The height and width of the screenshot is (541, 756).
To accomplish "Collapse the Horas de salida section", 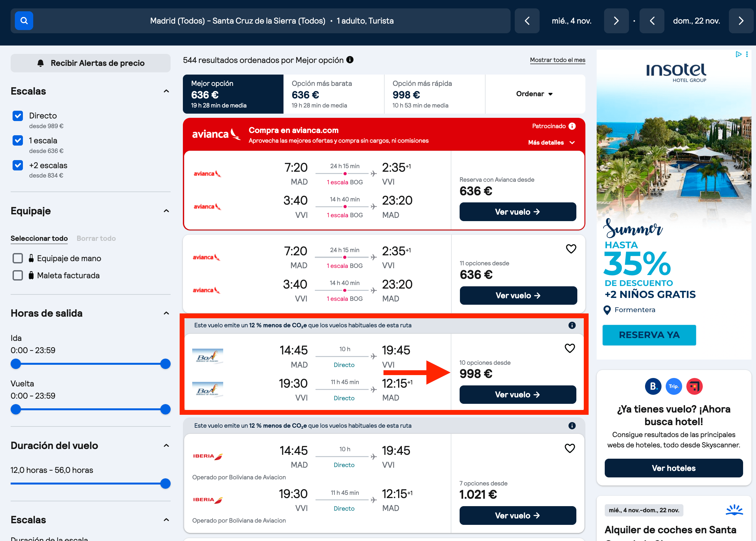I will pyautogui.click(x=166, y=313).
